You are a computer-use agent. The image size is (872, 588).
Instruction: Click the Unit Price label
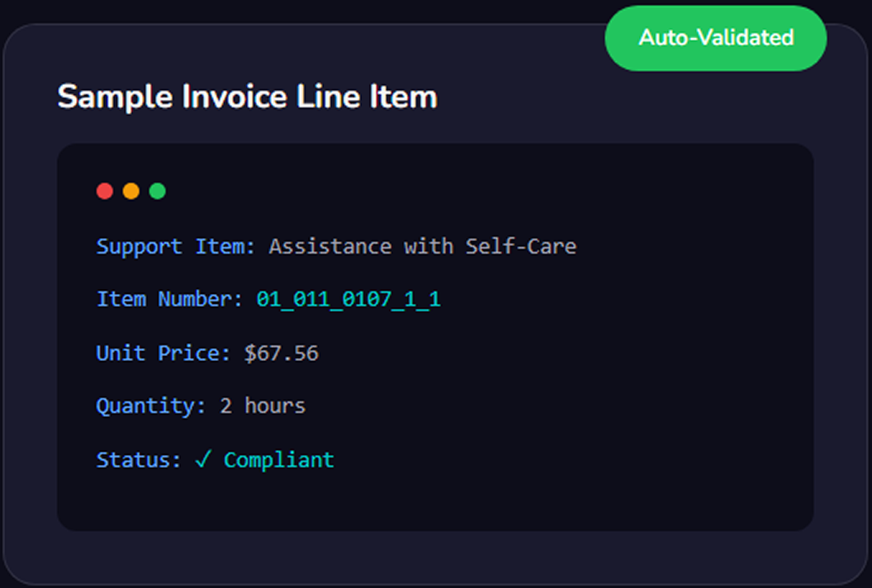(x=163, y=353)
